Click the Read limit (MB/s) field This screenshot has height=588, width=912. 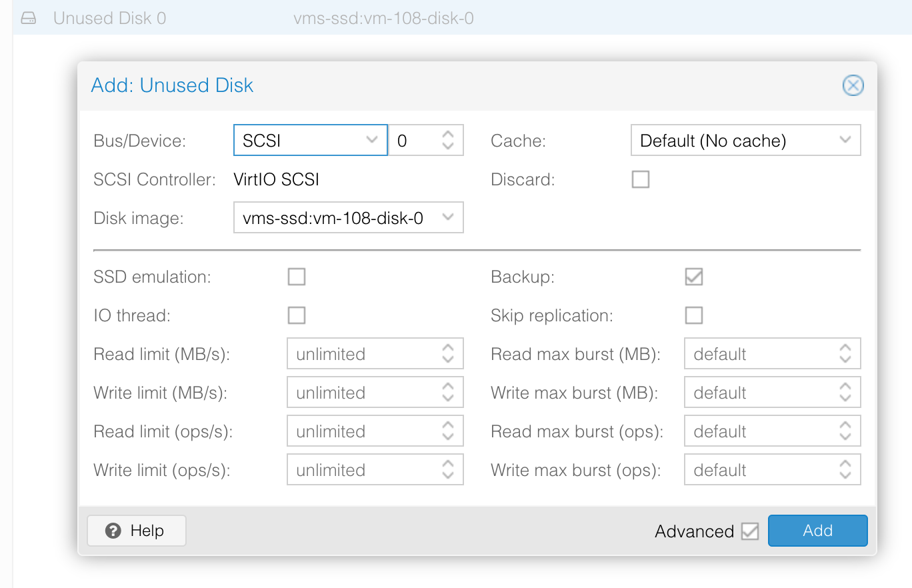click(x=363, y=354)
